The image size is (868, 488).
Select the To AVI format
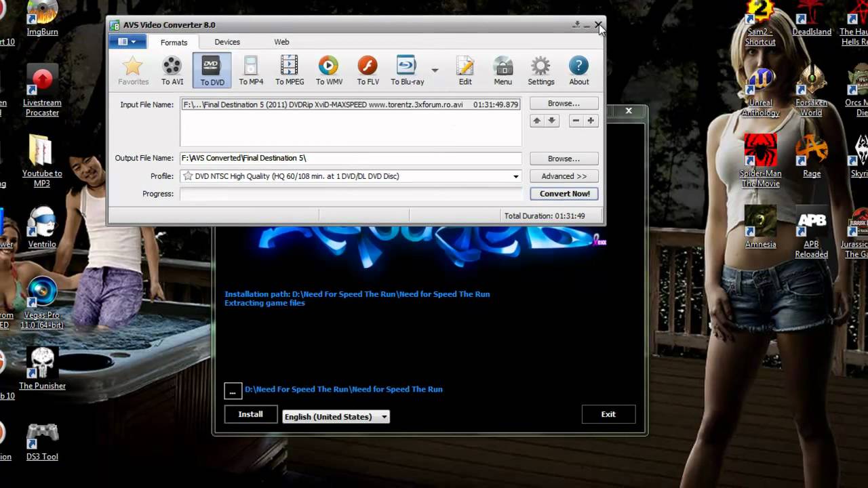172,70
